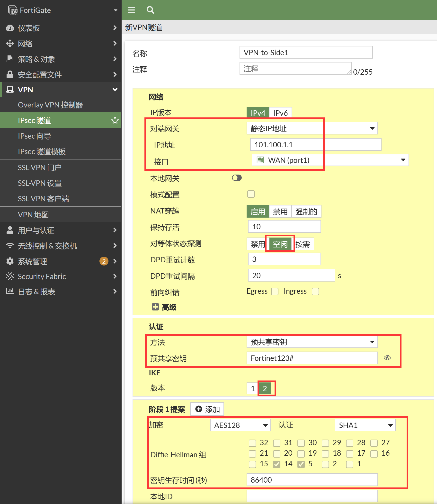Open the AES128 encryption dropdown
Viewport: 437px width, 504px height.
coord(241,425)
